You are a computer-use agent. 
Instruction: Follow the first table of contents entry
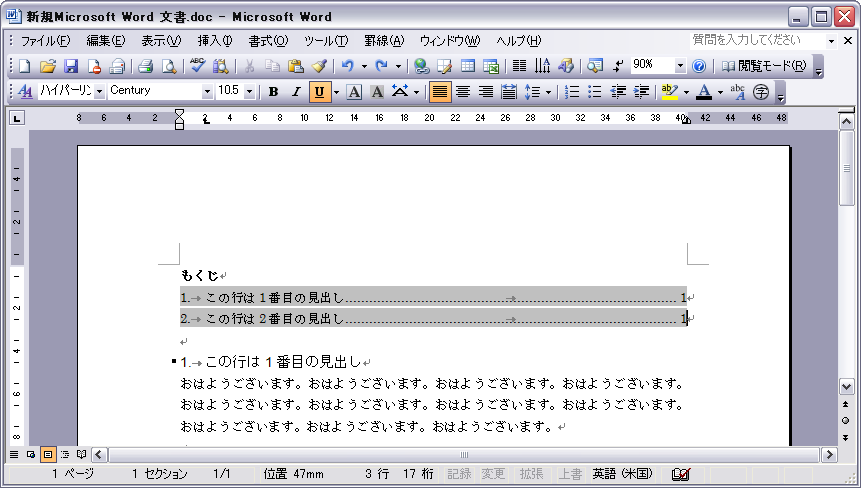433,298
